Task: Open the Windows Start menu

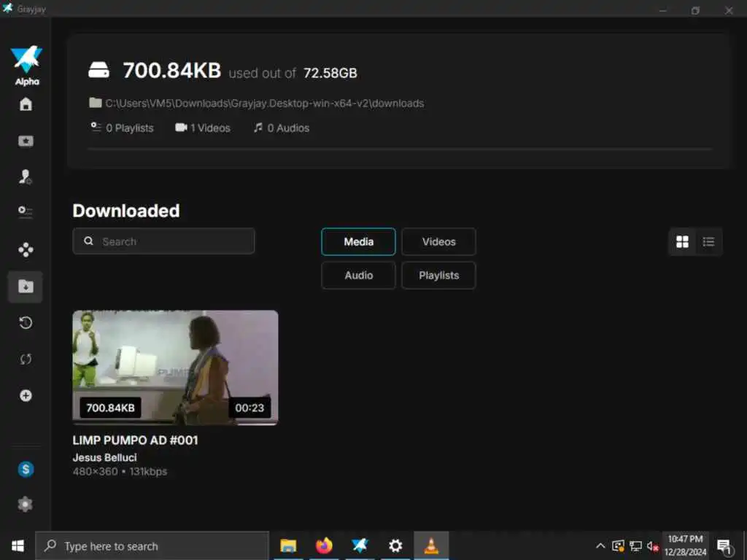Action: [x=18, y=545]
